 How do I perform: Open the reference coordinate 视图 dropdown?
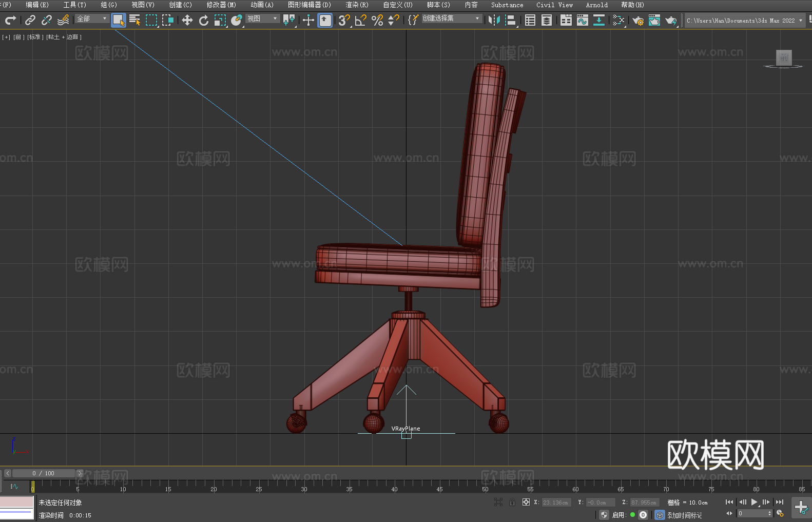(262, 18)
